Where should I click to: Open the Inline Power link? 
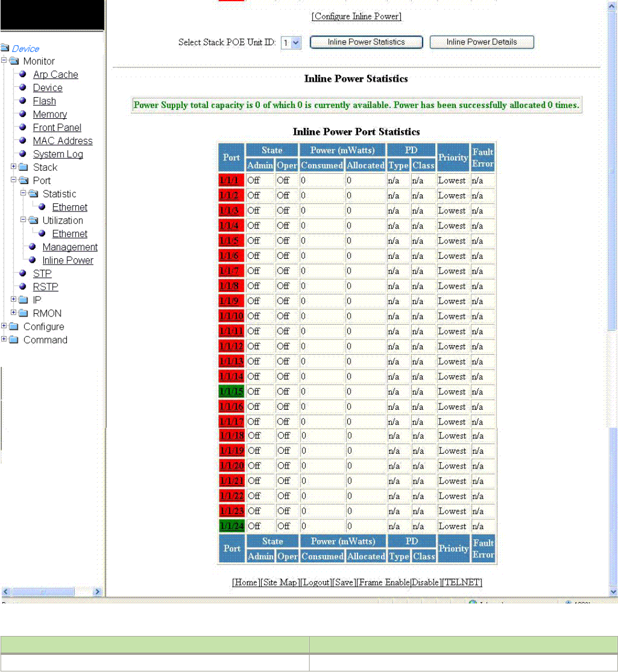coord(67,261)
